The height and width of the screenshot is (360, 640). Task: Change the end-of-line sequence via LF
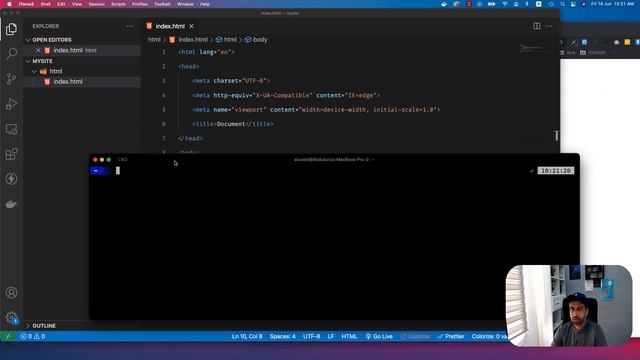point(331,336)
